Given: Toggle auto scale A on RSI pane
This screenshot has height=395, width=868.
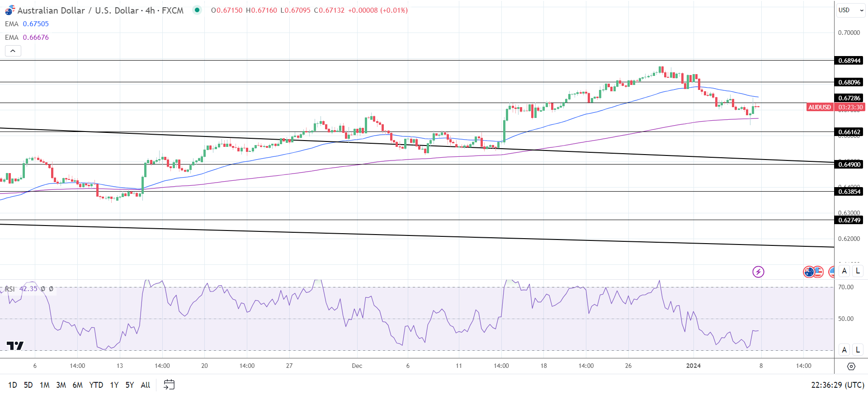Looking at the screenshot, I should [x=844, y=350].
